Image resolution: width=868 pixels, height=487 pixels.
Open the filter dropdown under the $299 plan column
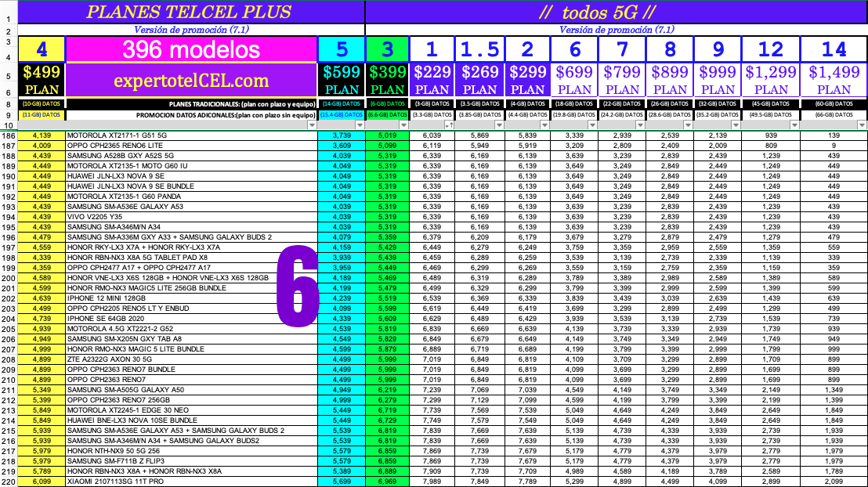544,125
